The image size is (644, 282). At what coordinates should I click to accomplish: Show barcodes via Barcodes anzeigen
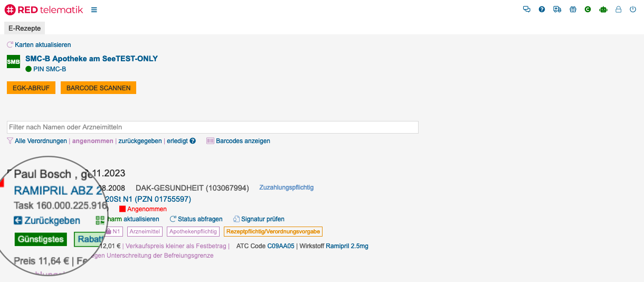[x=243, y=141]
